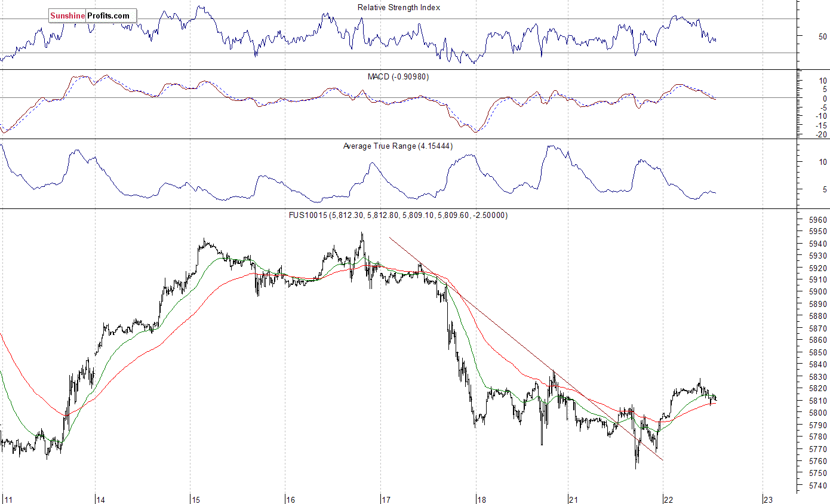Select the -15 label on MACD axis
This screenshot has height=504, width=830.
pos(820,126)
